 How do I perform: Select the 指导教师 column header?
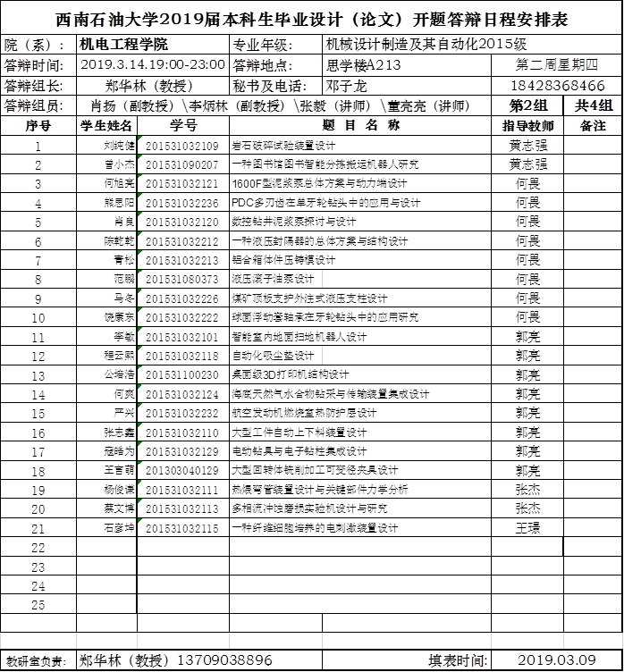527,126
